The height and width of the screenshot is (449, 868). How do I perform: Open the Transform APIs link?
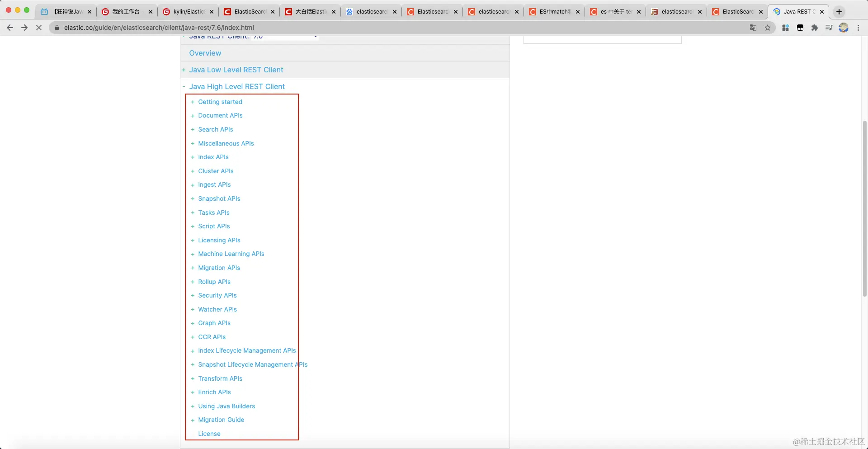tap(220, 378)
